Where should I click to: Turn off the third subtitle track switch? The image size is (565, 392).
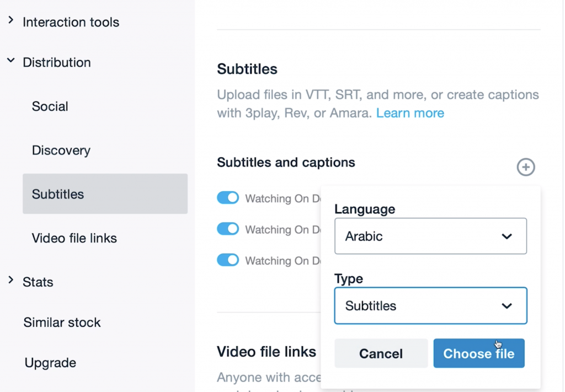point(228,260)
